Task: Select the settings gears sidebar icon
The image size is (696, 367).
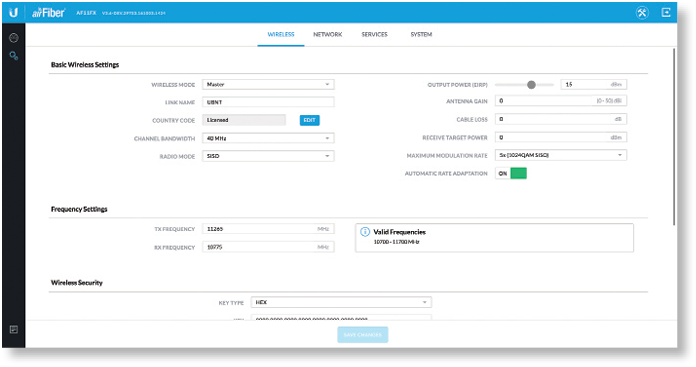Action: pos(14,56)
